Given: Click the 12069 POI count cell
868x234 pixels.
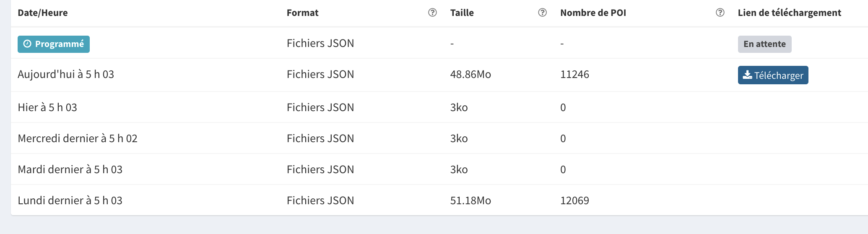Looking at the screenshot, I should pyautogui.click(x=574, y=200).
